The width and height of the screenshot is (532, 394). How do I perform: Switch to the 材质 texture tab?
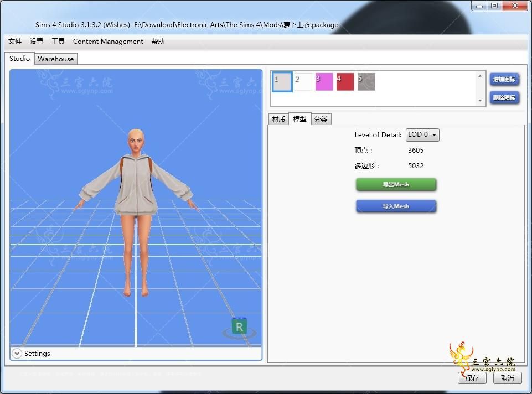(x=278, y=120)
